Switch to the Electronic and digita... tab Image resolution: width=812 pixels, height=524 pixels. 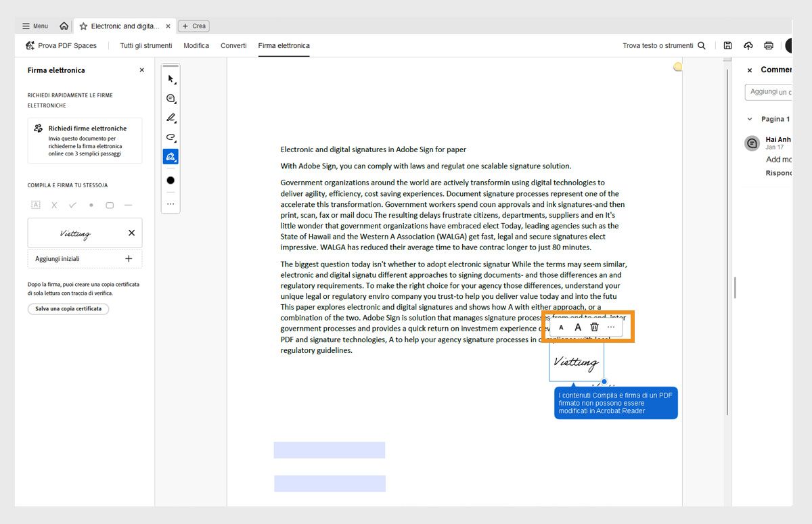[125, 26]
